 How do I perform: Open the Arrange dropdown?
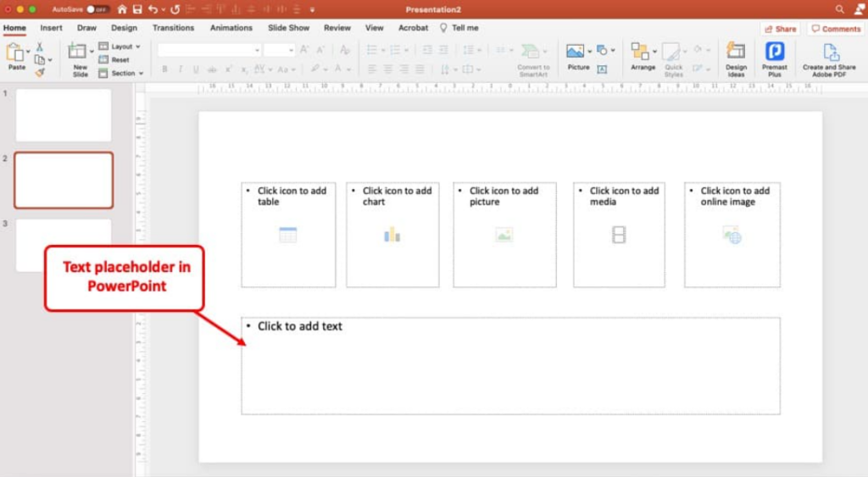[x=643, y=56]
